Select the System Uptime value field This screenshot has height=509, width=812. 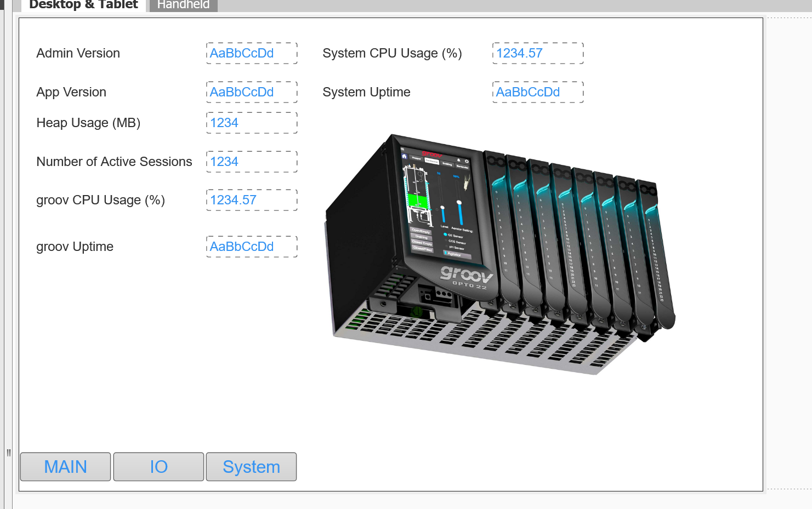(538, 92)
